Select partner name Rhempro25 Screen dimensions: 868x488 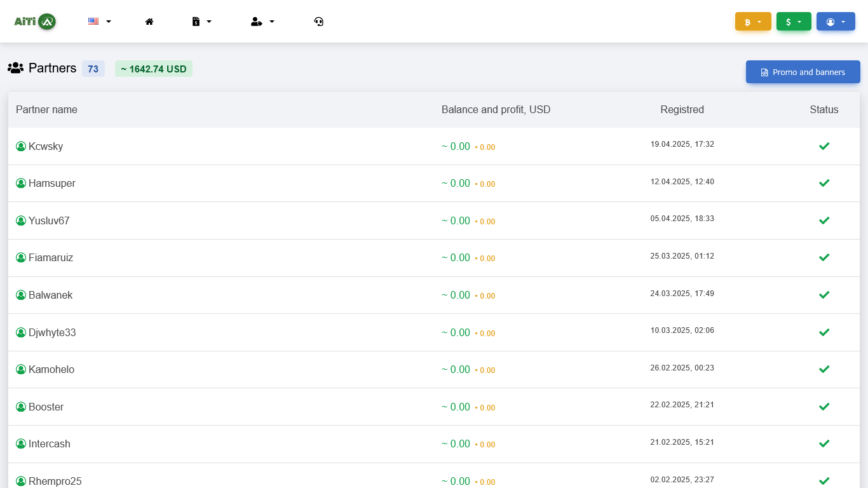55,481
